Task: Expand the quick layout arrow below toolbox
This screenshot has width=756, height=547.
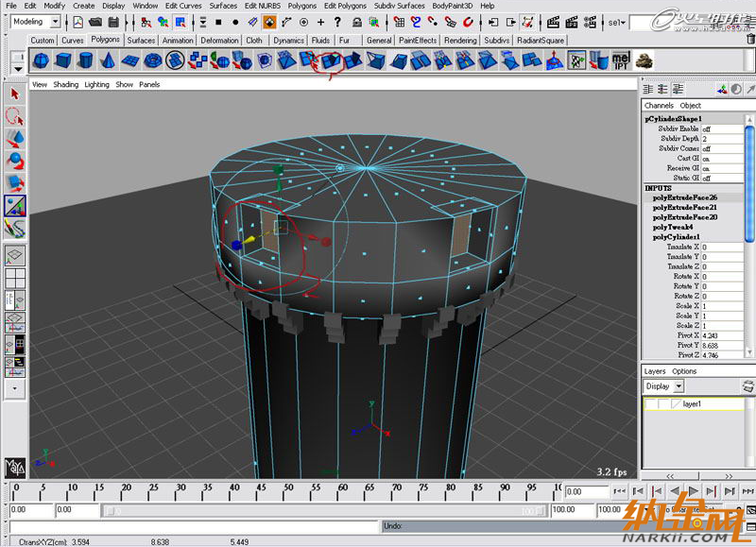Action: coord(14,387)
